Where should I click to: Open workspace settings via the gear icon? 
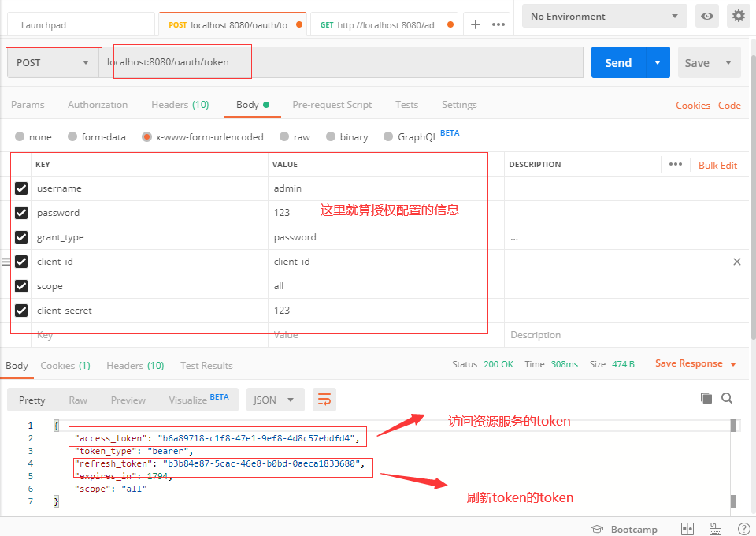(x=738, y=15)
